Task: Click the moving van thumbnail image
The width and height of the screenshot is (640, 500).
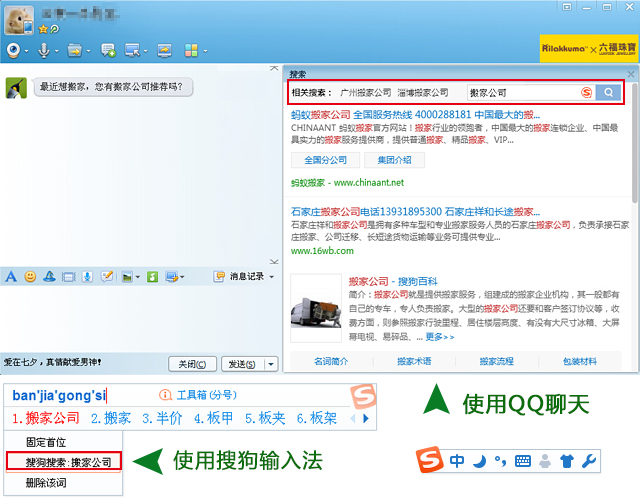Action: pyautogui.click(x=316, y=309)
